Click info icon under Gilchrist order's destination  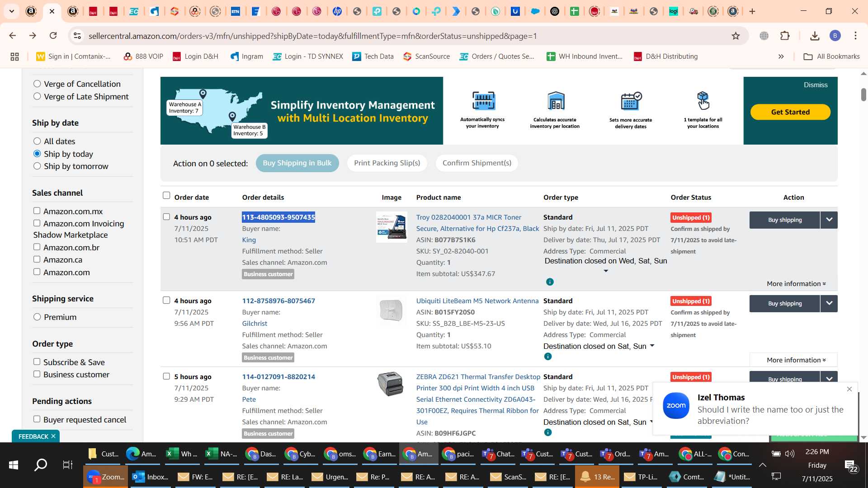pyautogui.click(x=548, y=357)
